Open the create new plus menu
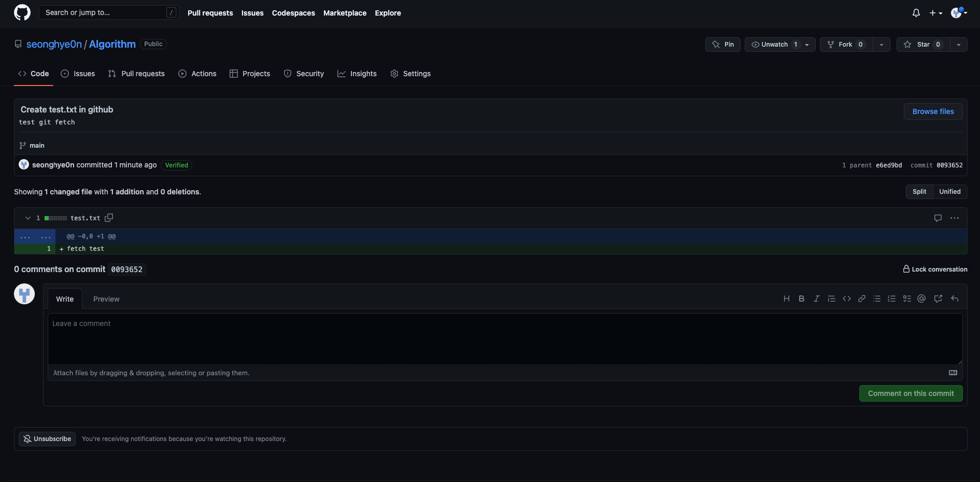The height and width of the screenshot is (482, 980). pos(935,13)
